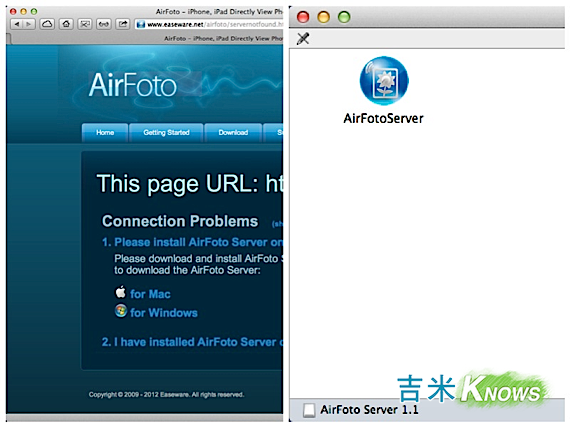The image size is (570, 428).
Task: Click the Home icon in Safari toolbar
Action: tap(66, 24)
